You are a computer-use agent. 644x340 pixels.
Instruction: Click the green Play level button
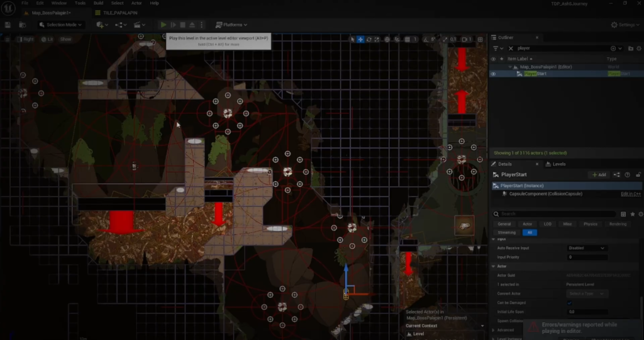tap(164, 25)
